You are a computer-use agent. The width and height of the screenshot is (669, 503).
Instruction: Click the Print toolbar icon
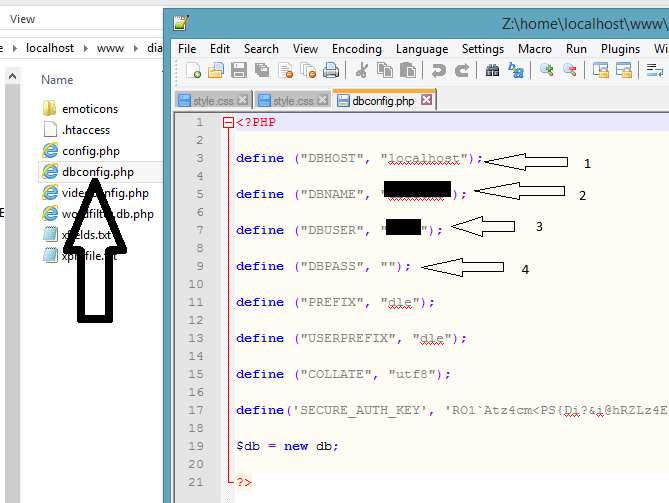click(x=331, y=70)
